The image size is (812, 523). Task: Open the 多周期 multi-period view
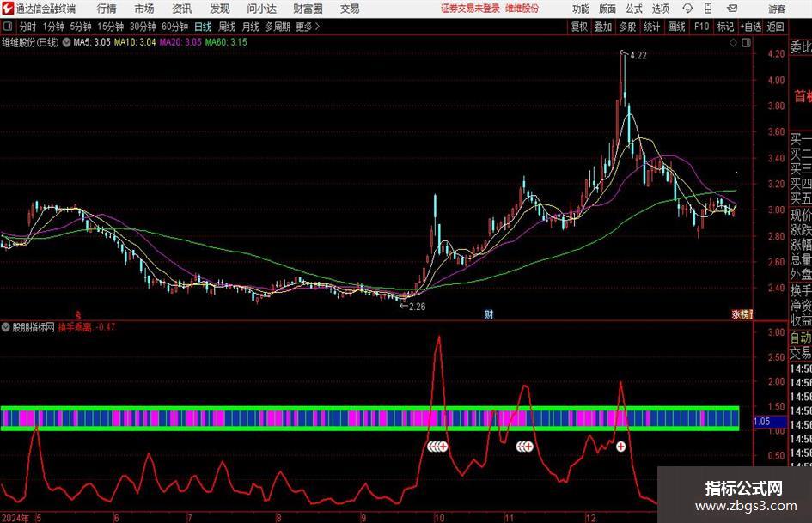(278, 27)
